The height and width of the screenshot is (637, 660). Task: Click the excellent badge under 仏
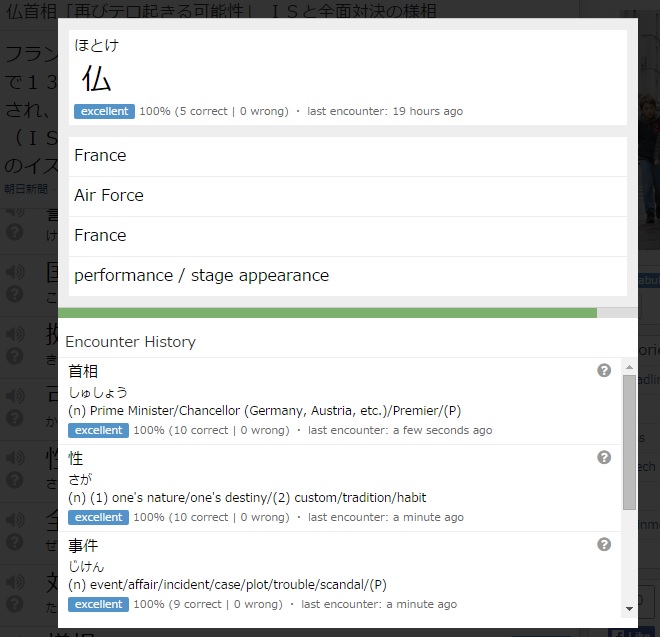104,111
